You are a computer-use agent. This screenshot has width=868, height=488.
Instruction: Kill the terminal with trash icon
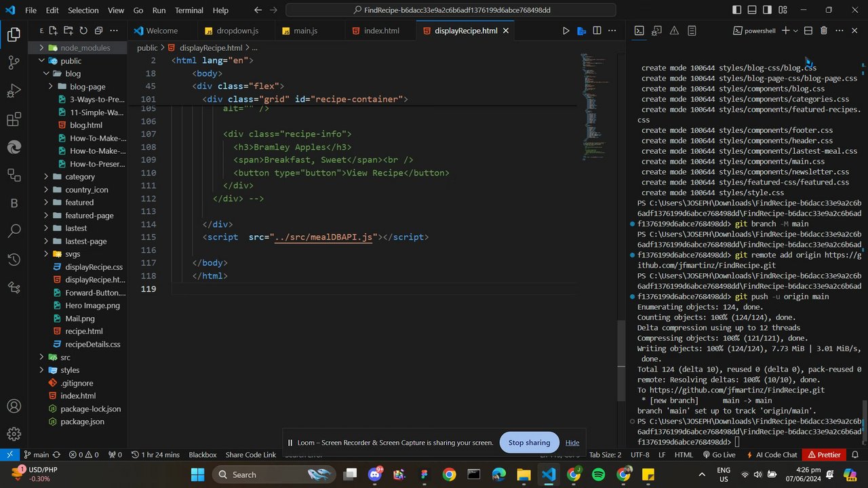[823, 30]
